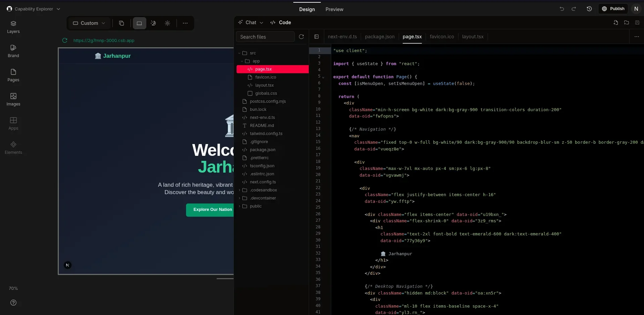The width and height of the screenshot is (644, 315).
Task: Open the Images panel
Action: coord(13,100)
